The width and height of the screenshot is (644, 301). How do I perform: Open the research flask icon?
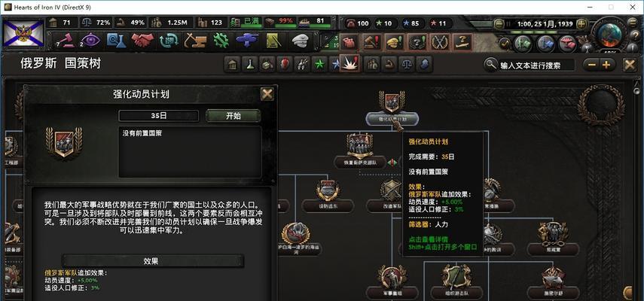[116, 41]
